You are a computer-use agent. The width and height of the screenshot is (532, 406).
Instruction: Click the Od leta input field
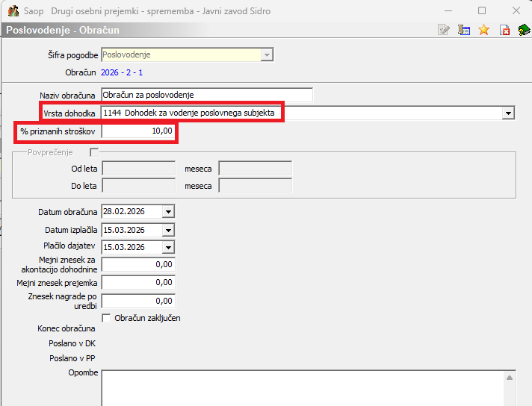pyautogui.click(x=139, y=169)
